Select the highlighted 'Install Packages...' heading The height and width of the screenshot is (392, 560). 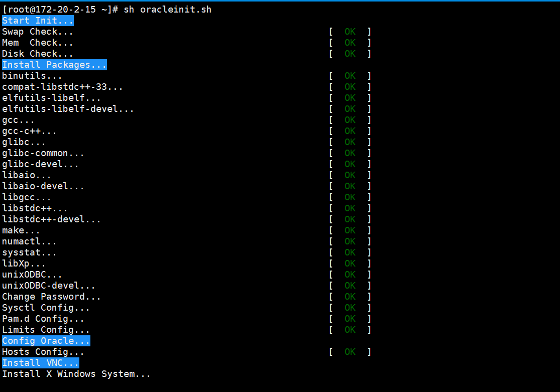(54, 65)
